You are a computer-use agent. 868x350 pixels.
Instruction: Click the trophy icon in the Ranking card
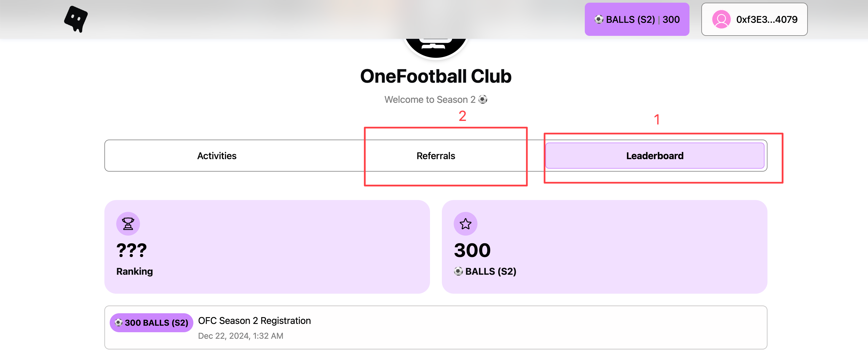(x=128, y=224)
